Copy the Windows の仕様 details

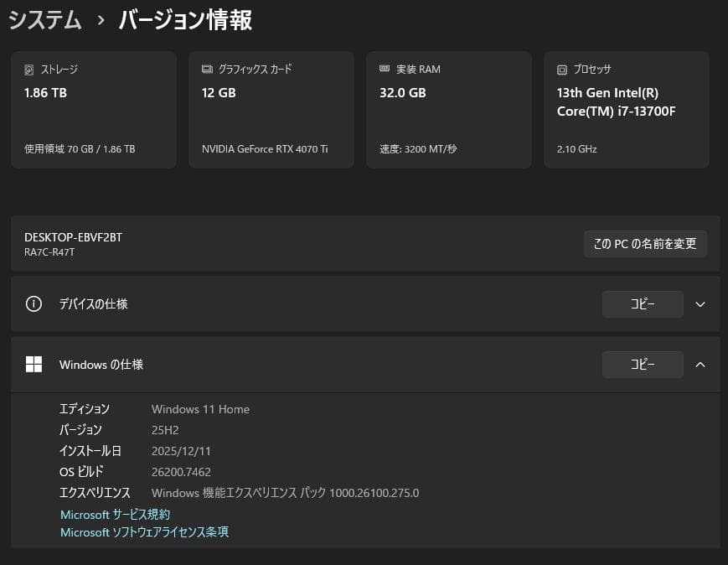pos(643,365)
